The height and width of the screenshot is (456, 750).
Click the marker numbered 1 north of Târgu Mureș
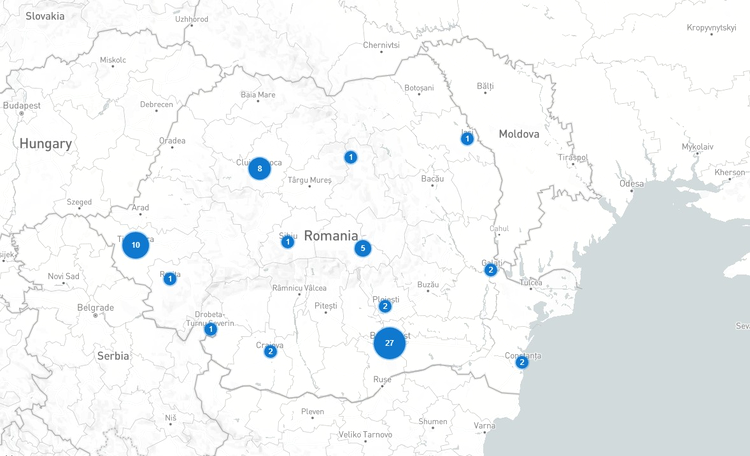[x=351, y=157]
